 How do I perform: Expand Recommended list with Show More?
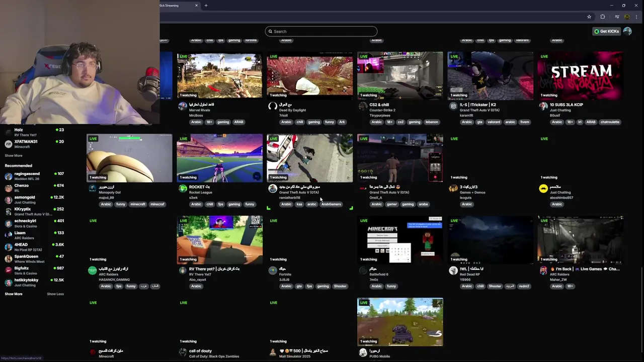[x=14, y=294]
